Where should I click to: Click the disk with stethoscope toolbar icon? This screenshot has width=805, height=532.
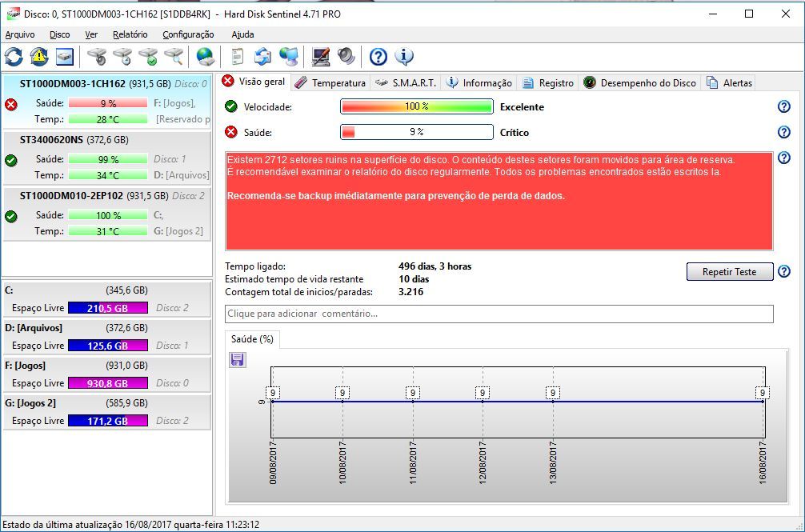(x=97, y=57)
